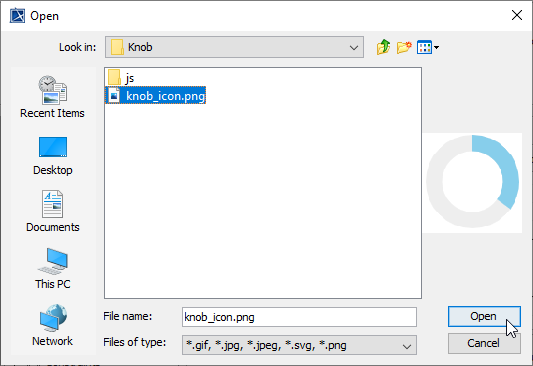Go to Network location
The image size is (533, 366).
pos(52,325)
